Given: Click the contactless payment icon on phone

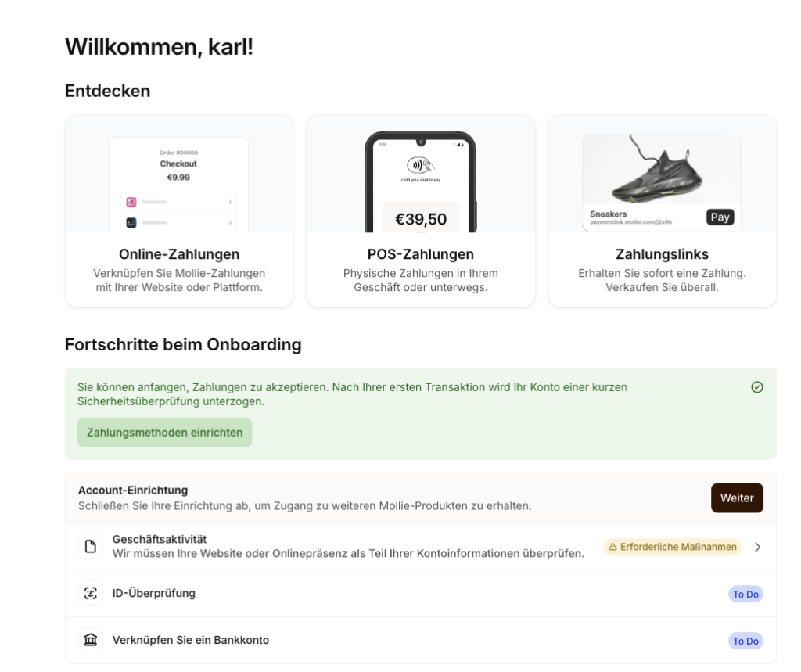Looking at the screenshot, I should (420, 165).
